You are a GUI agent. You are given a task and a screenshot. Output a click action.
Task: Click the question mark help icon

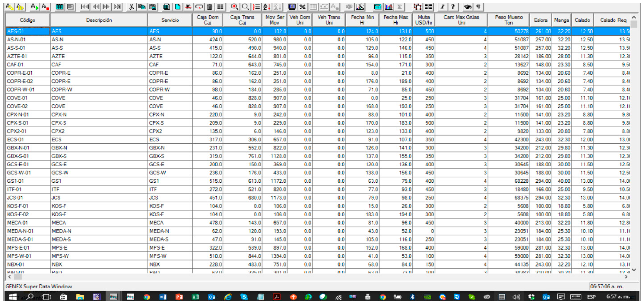[453, 7]
